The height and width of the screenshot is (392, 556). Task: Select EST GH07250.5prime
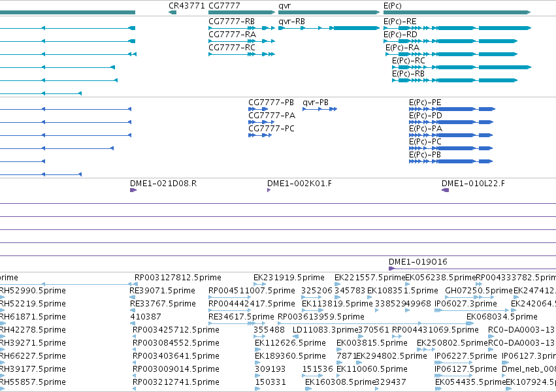click(x=479, y=291)
